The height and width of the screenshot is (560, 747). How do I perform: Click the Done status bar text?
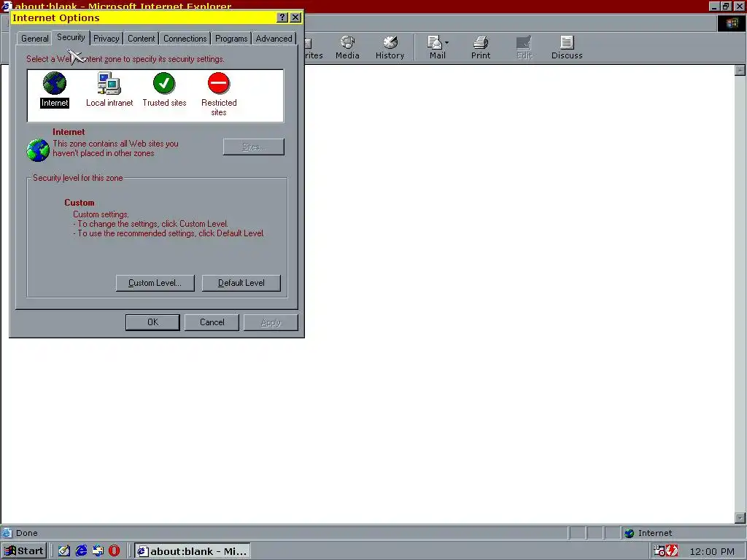coord(27,533)
